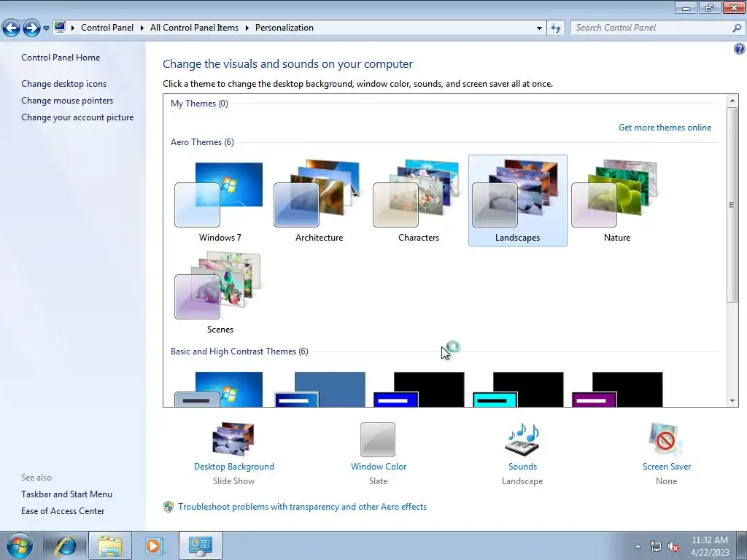
Task: Click the My Themes (0) heading
Action: (199, 104)
